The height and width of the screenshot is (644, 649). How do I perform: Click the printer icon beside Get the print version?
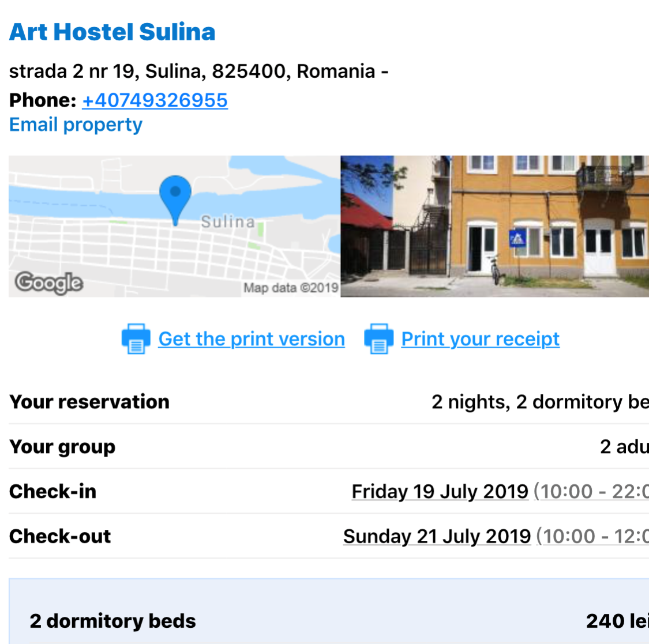click(x=136, y=339)
